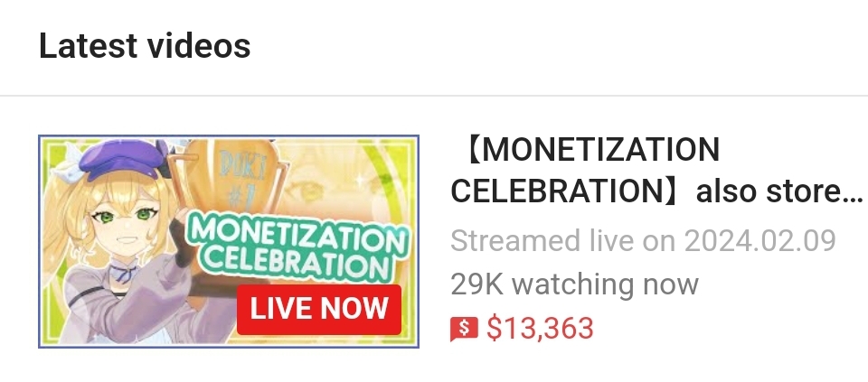The image size is (868, 382).
Task: Click the teal MONETIZATION CELEBRATION thumbnail text
Action: [297, 247]
